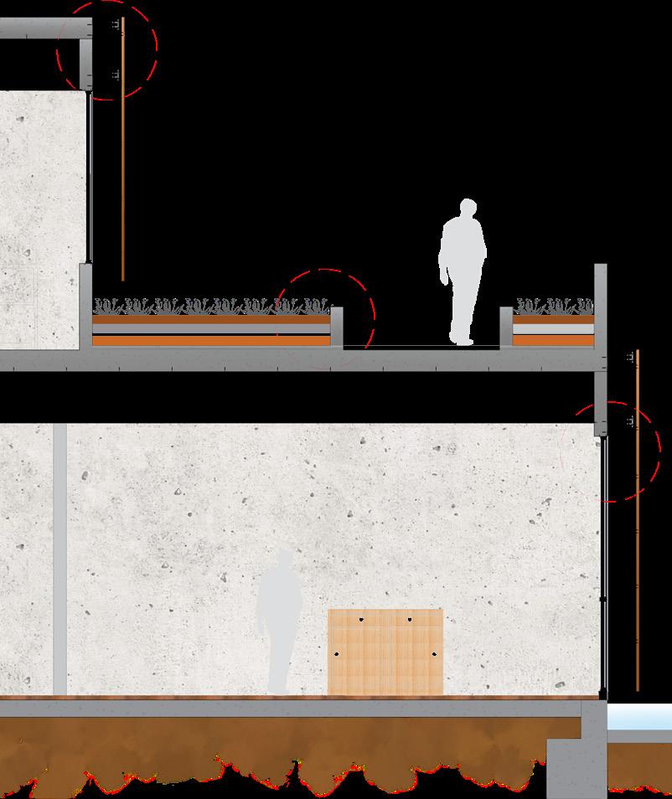Click the light blue water surface at the bottom right

click(639, 717)
